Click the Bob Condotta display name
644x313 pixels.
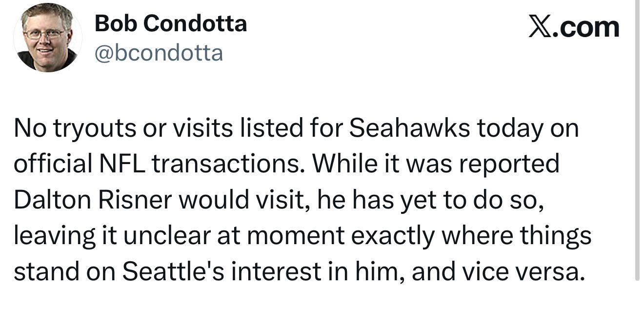point(171,23)
